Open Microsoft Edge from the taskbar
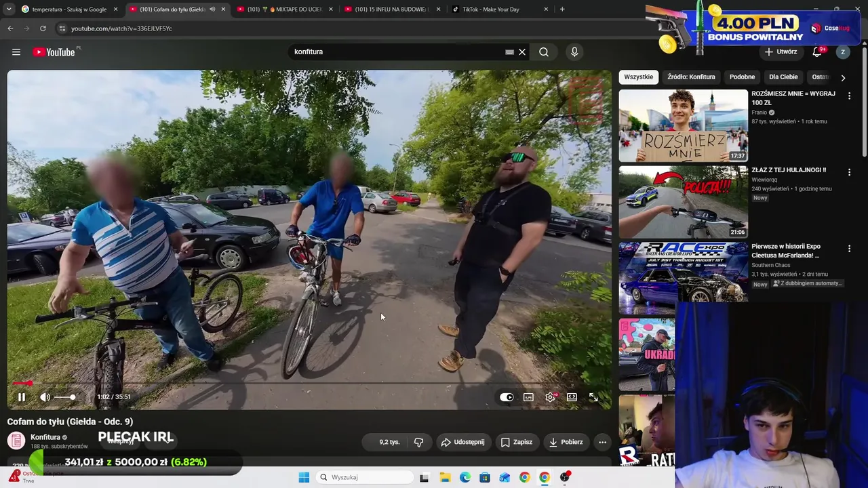This screenshot has height=488, width=868. point(465,477)
